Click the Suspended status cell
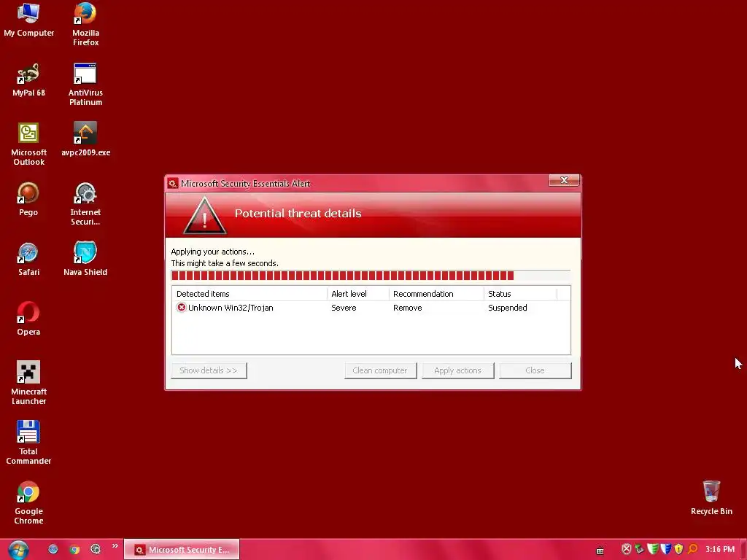 tap(508, 308)
